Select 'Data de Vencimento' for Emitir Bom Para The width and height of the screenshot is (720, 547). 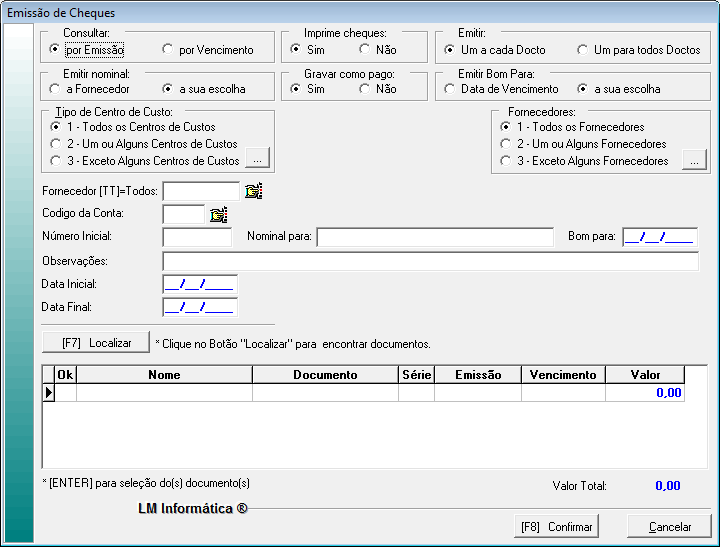(x=451, y=89)
